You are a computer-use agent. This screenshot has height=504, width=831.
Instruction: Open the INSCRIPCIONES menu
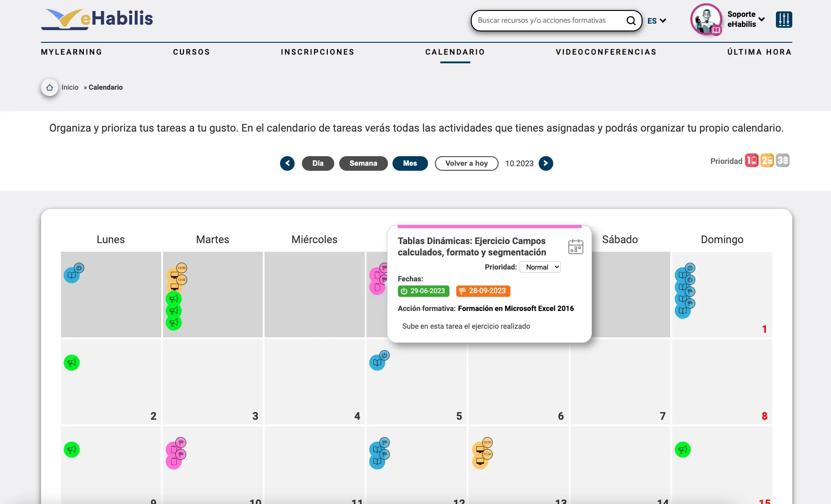click(318, 52)
